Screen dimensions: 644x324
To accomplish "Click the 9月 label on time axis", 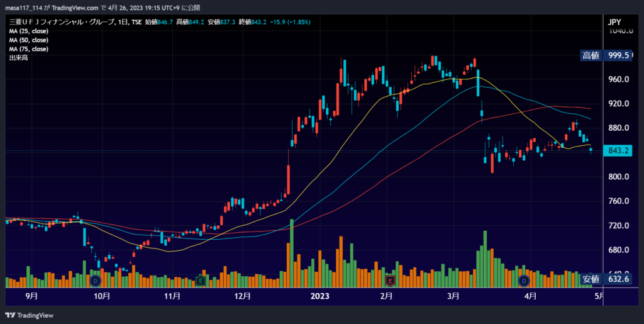I will pyautogui.click(x=31, y=295).
